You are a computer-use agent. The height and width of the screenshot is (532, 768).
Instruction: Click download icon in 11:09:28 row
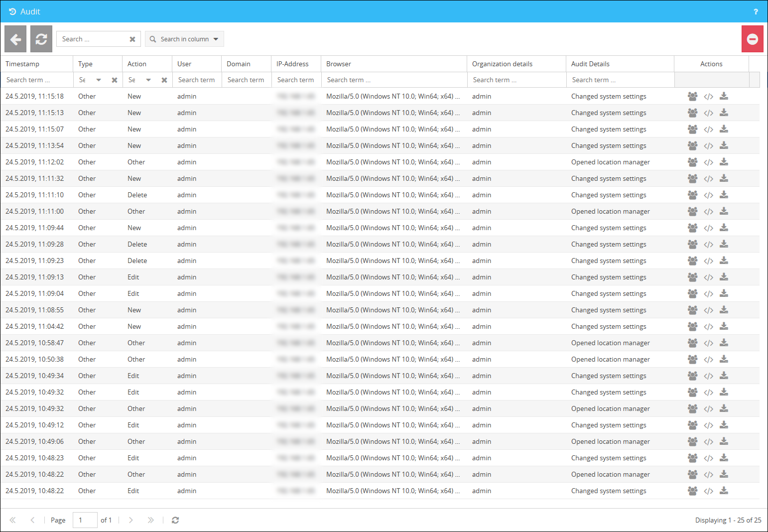724,244
